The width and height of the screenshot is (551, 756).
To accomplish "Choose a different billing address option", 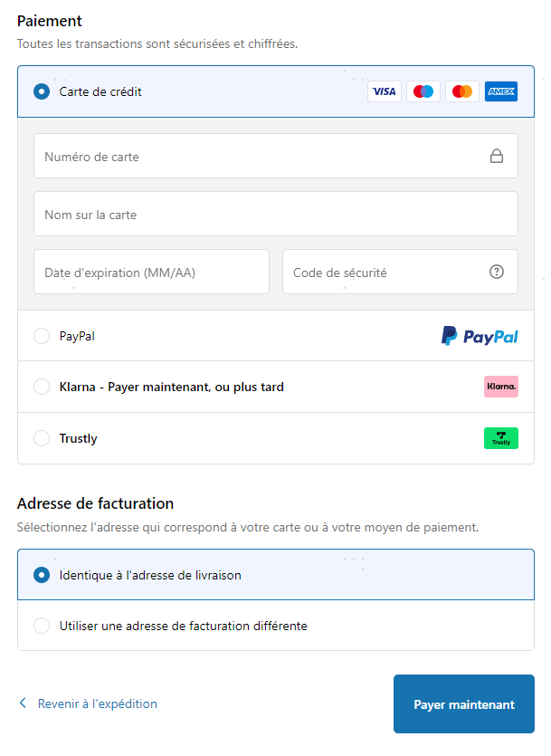I will coord(42,626).
